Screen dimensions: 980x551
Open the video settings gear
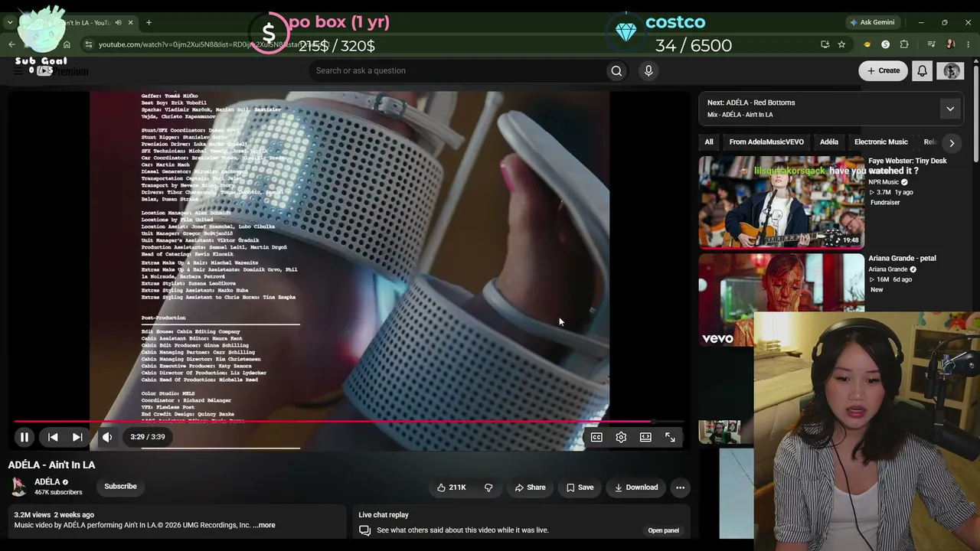(621, 437)
